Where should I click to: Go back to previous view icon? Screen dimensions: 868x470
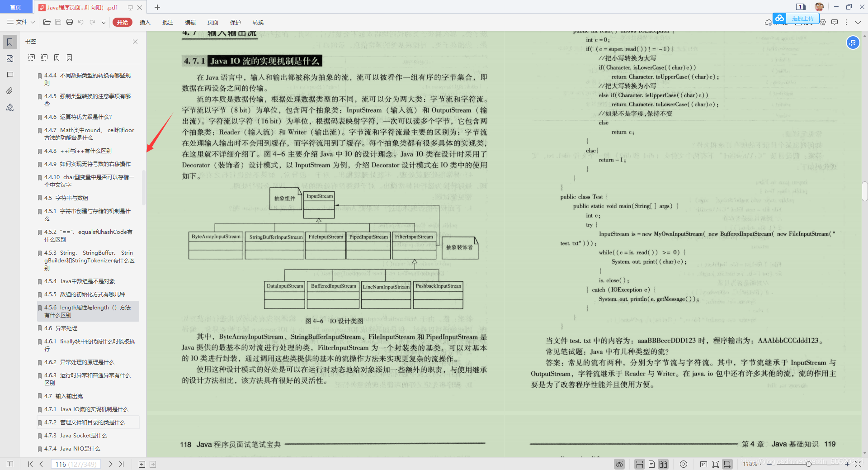coord(142,464)
